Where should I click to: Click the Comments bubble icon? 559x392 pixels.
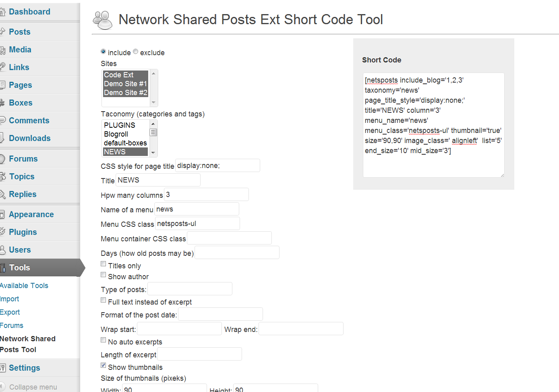click(x=2, y=120)
